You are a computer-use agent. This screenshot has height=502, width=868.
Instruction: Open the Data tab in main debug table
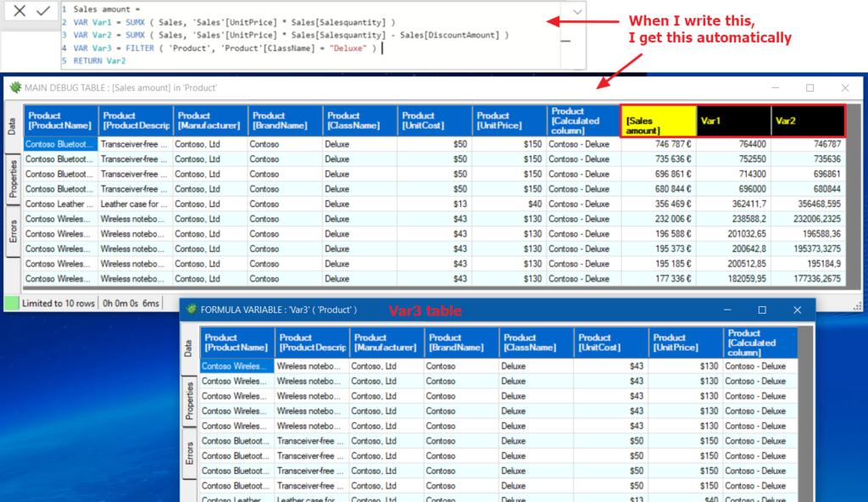point(13,127)
